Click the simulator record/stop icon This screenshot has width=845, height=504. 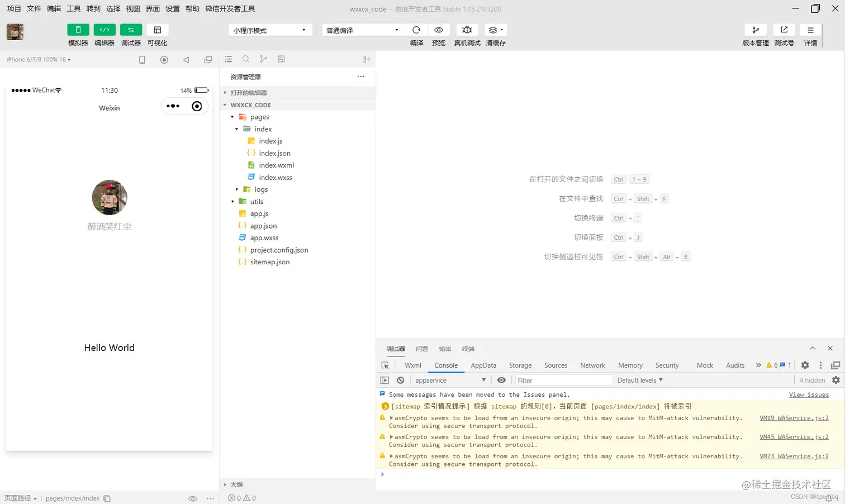click(x=164, y=60)
